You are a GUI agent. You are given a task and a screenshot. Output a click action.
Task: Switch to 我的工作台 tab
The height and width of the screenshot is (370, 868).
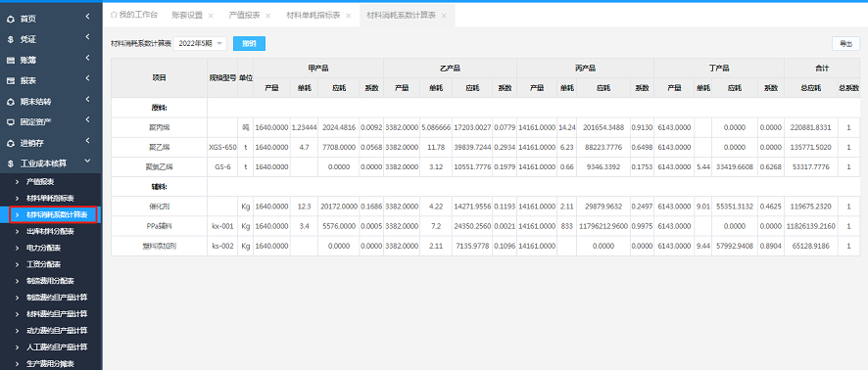click(134, 15)
